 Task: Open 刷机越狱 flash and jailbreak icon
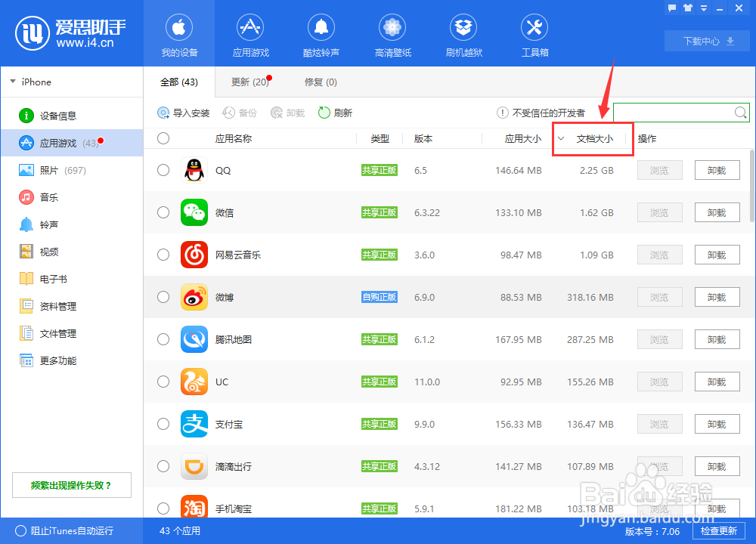pos(463,34)
